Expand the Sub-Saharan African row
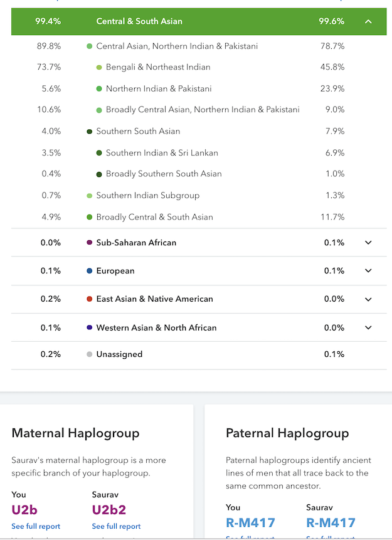This screenshot has height=540, width=392. (368, 243)
